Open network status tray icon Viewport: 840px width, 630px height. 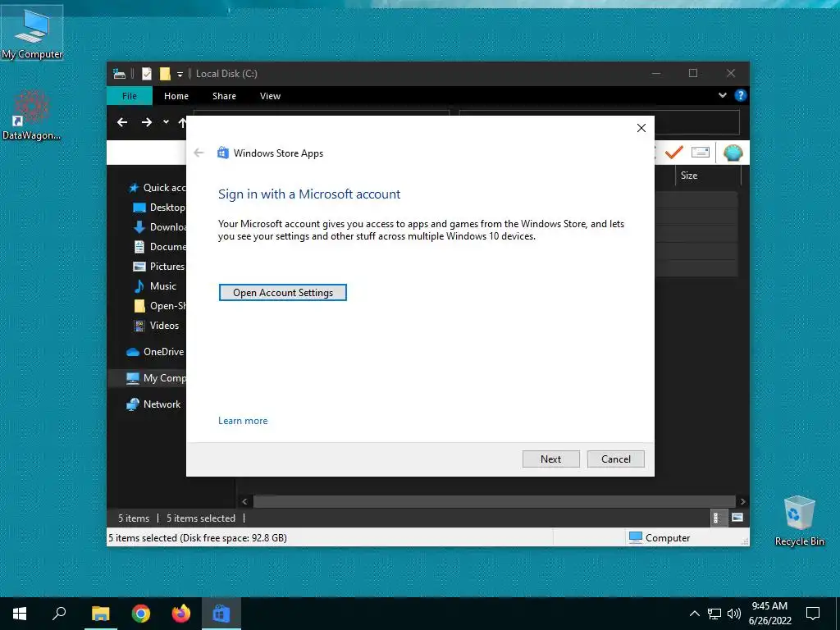pyautogui.click(x=714, y=614)
